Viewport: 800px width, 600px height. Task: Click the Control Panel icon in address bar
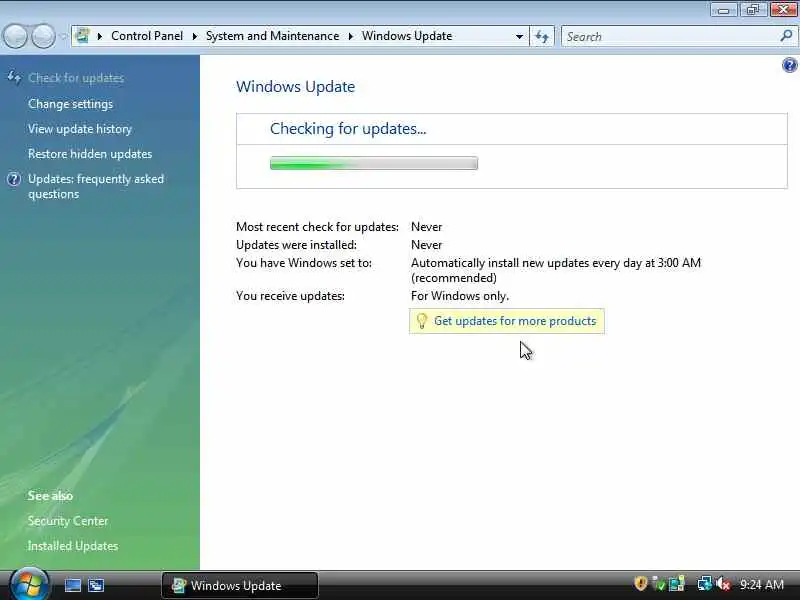(x=82, y=36)
